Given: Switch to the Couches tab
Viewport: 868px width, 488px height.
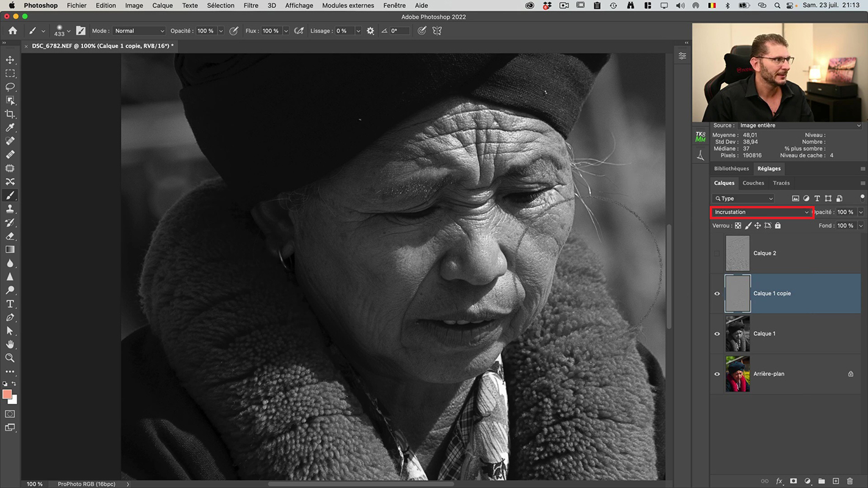Looking at the screenshot, I should point(753,183).
